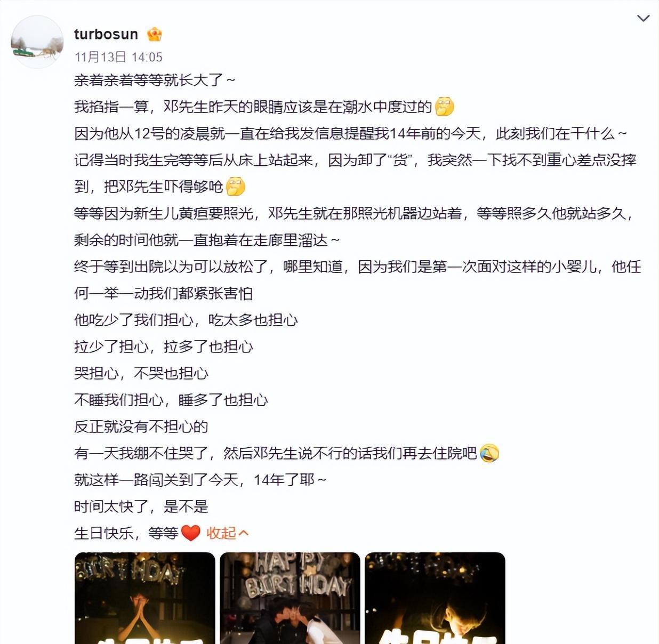Click the 生日快乐，等等 closing text
This screenshot has width=659, height=644.
(x=126, y=533)
